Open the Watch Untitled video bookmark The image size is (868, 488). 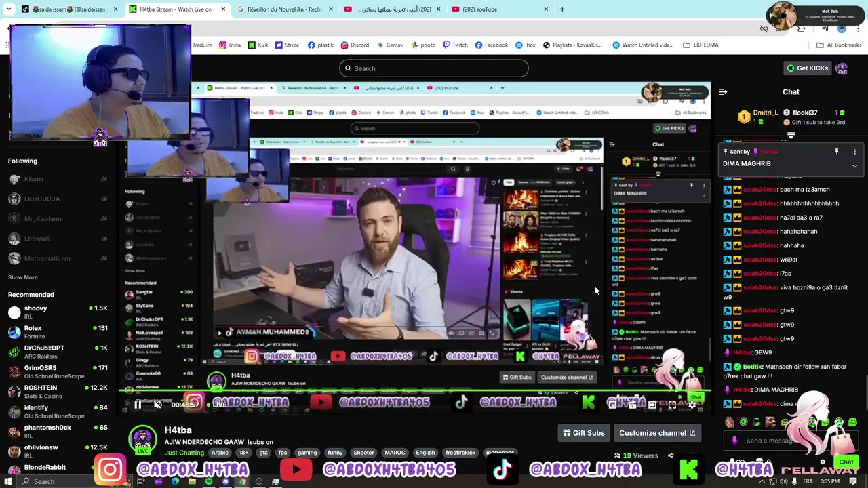(x=643, y=45)
